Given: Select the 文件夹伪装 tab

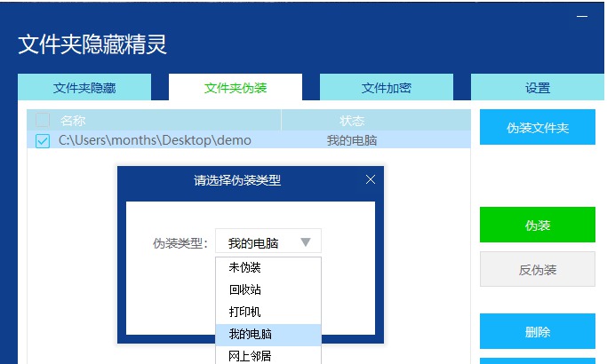Looking at the screenshot, I should point(236,88).
